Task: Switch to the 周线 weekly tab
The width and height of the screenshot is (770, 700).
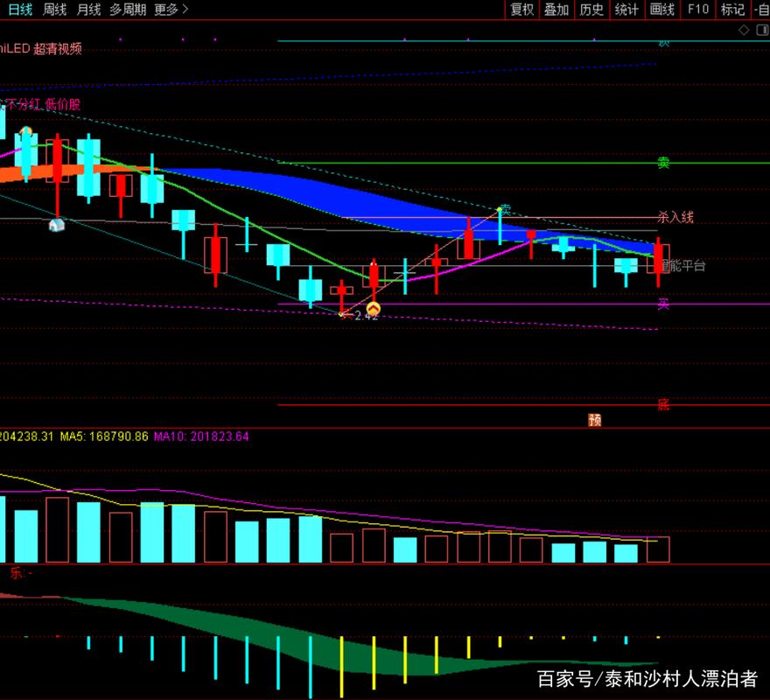Action: pos(54,10)
